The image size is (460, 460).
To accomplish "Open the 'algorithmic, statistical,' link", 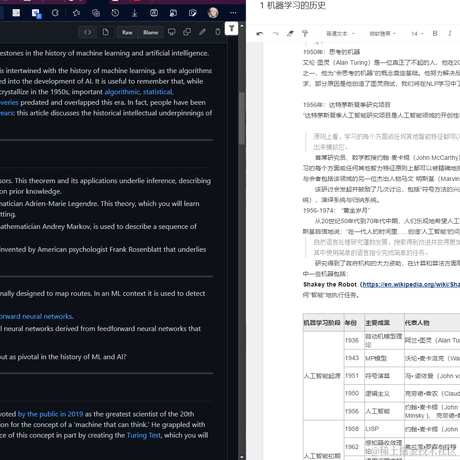I will point(139,92).
